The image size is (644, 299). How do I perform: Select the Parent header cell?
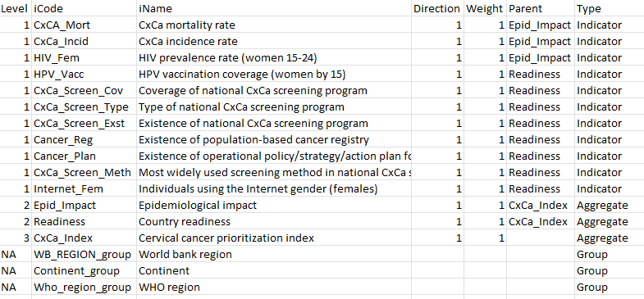point(541,9)
